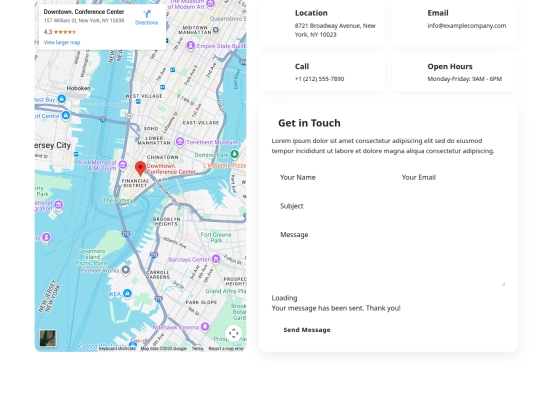Grab the Message textarea resize handle
This screenshot has width=540, height=405.
pyautogui.click(x=503, y=284)
